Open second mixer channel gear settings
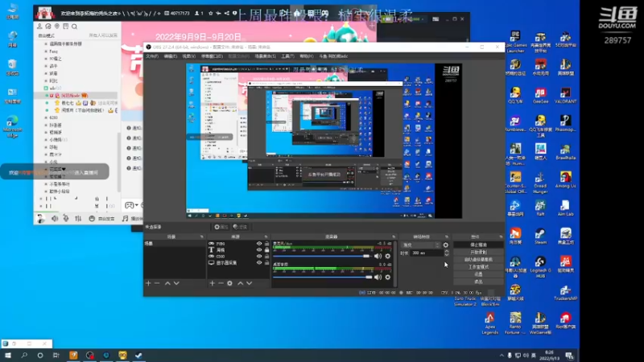 pyautogui.click(x=388, y=277)
